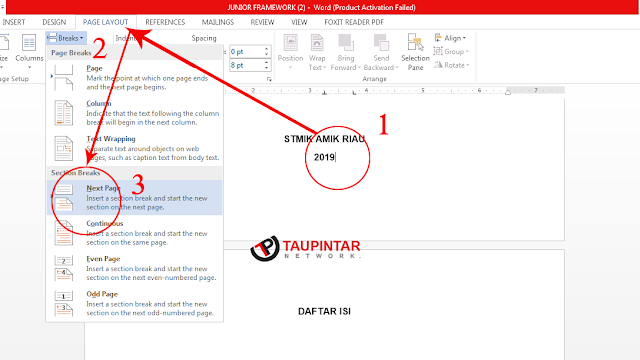Click the Bring Forward icon
The height and width of the screenshot is (360, 640).
(346, 42)
